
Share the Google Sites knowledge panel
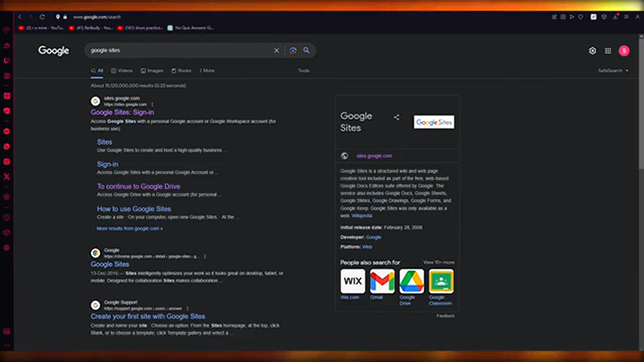[x=396, y=117]
